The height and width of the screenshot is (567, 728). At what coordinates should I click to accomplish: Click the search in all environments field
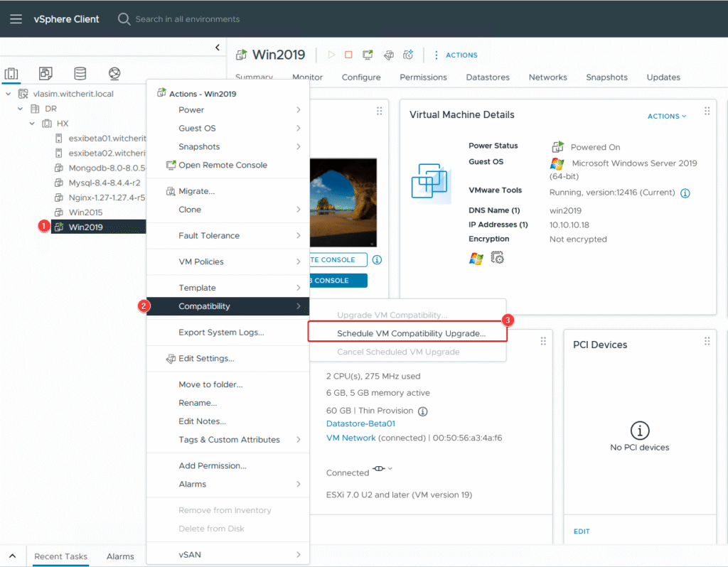[188, 19]
